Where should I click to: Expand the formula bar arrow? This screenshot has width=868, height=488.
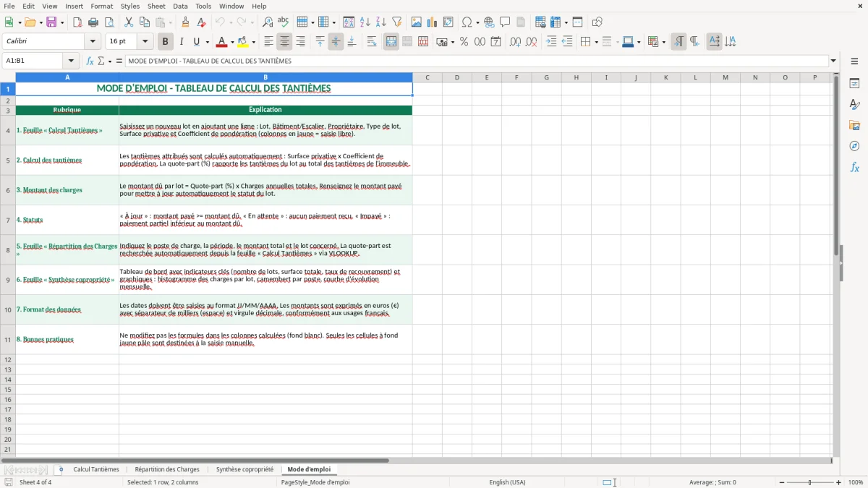[833, 61]
